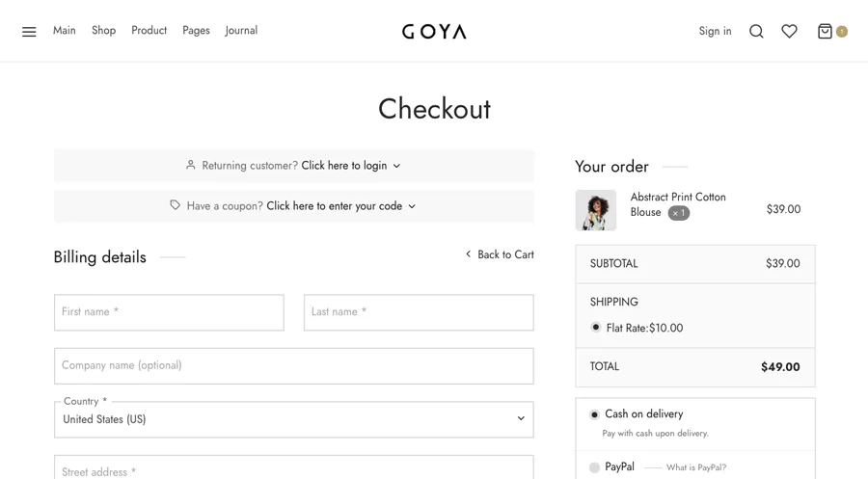The image size is (868, 479).
Task: Open the wishlist heart icon
Action: tap(789, 31)
